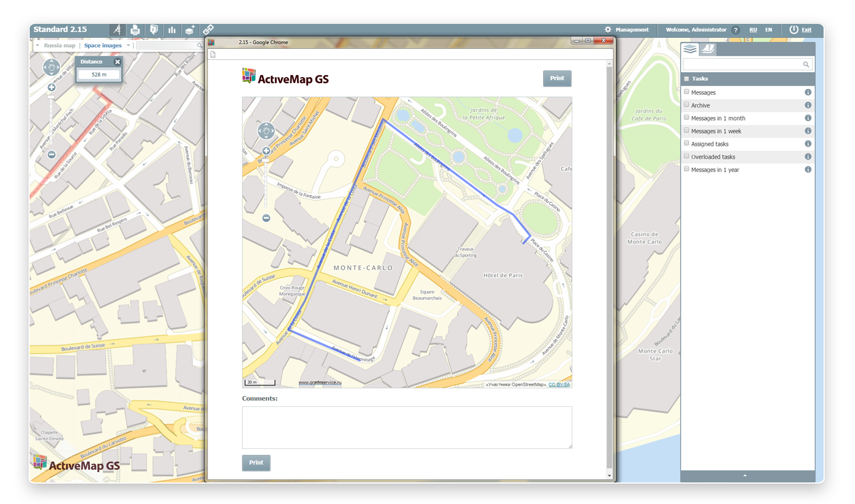Expand the Russia map dropdown arrow
Screen dimensions: 855x504
38,45
